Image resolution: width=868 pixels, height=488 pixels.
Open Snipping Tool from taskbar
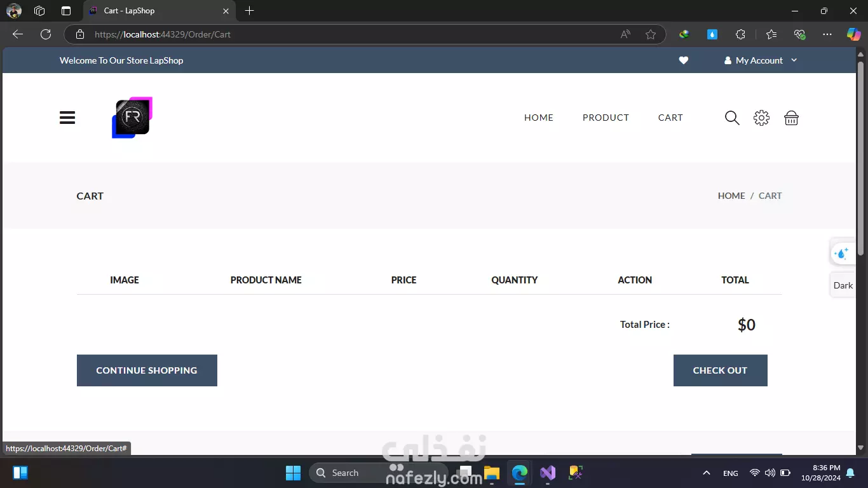[x=576, y=473]
